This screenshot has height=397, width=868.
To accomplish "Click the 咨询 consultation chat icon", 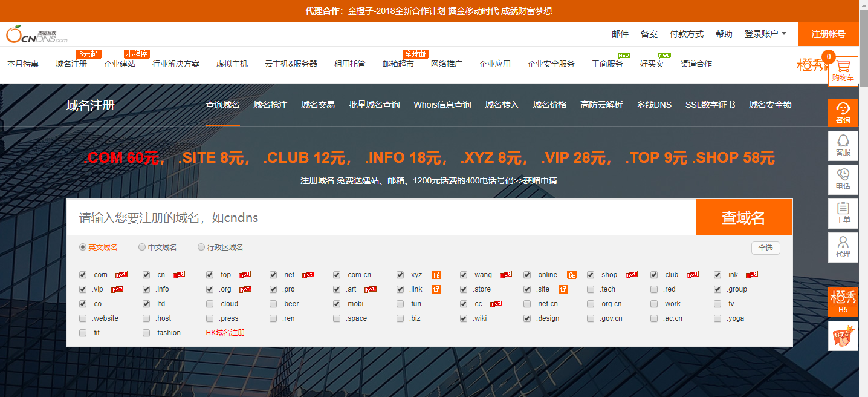I will 843,113.
